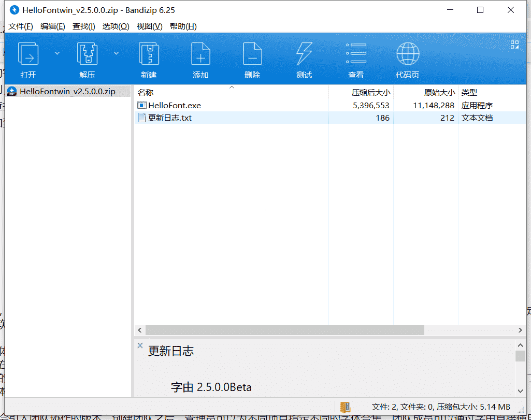Click the 文本文档 type cell
Screen dimensions: 531x420
[x=477, y=118]
